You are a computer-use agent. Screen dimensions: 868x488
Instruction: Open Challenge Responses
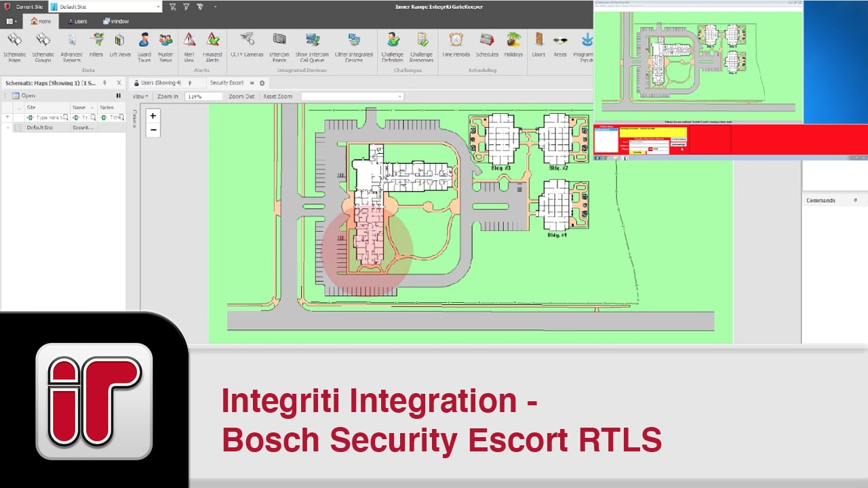(421, 47)
